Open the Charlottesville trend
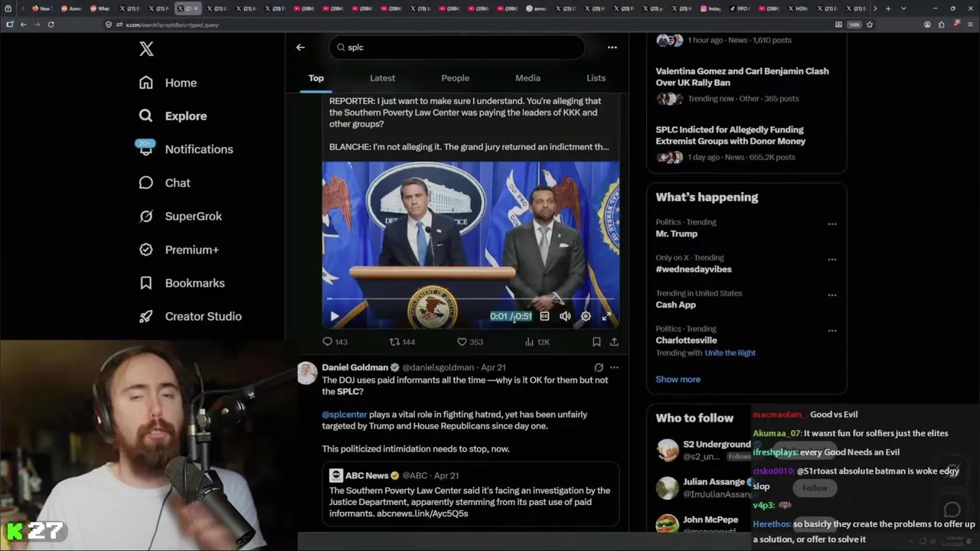This screenshot has height=551, width=980. (x=686, y=340)
